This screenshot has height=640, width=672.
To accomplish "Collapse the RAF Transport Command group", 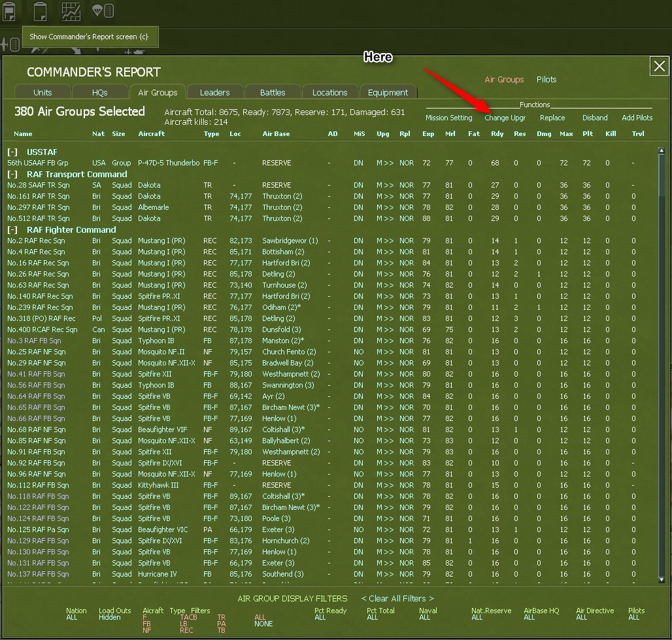I will [x=12, y=175].
